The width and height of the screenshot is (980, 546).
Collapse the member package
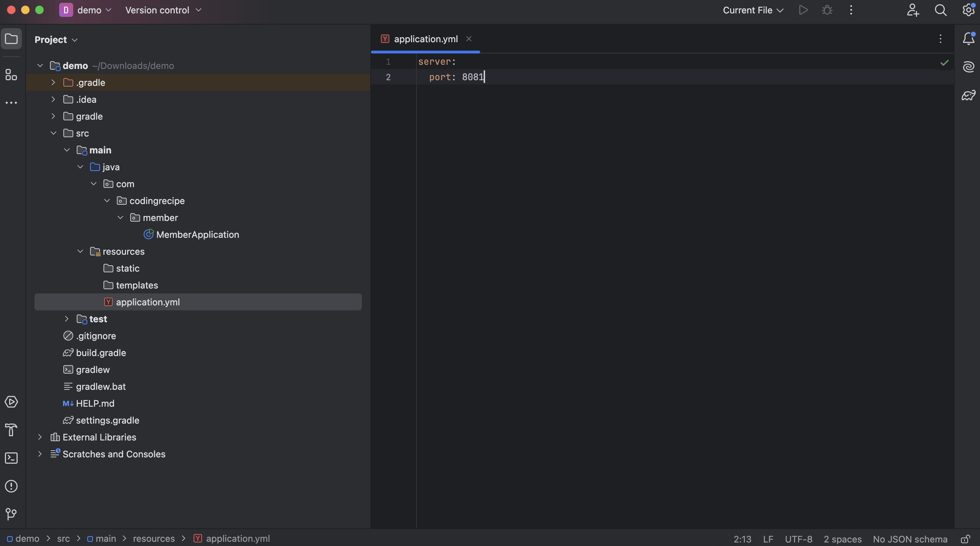tap(120, 217)
